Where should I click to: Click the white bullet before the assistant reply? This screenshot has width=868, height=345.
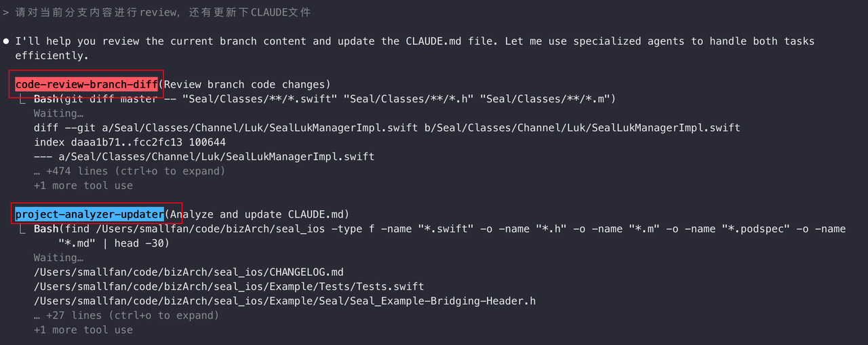pos(6,41)
